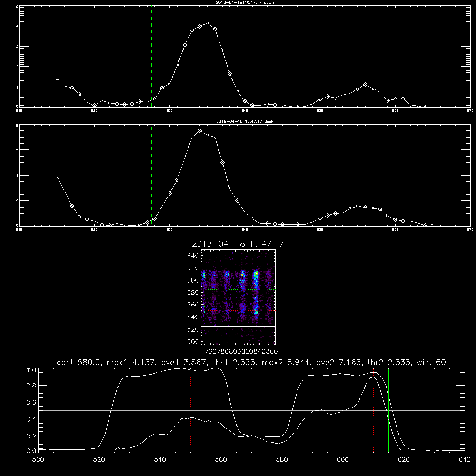Click the solid horizontal 0.5 line in profile plot
This screenshot has width=476, height=476.
251,410
